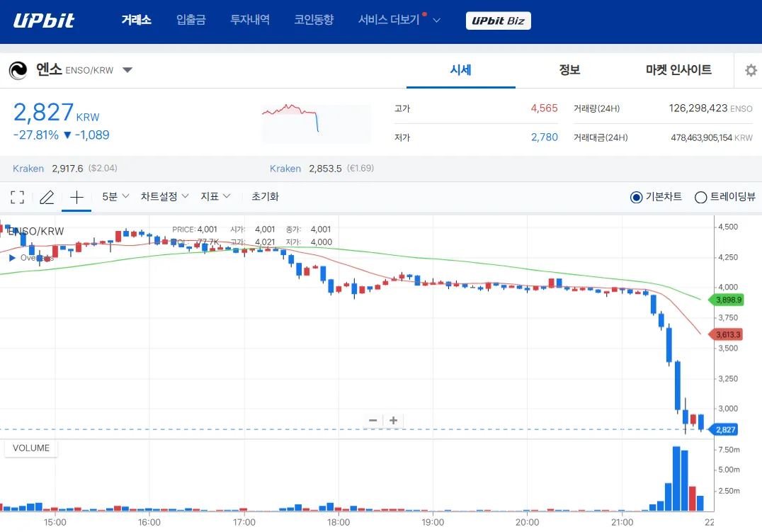
Task: Switch to 트레이딩뷰 chart mode
Action: pos(700,197)
